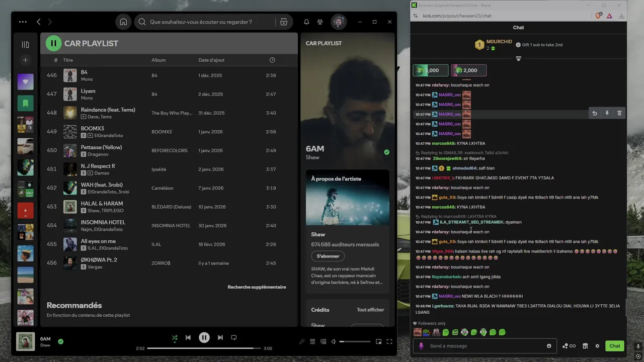Image resolution: width=644 pixels, height=362 pixels.
Task: Skip to the previous track
Action: click(188, 337)
